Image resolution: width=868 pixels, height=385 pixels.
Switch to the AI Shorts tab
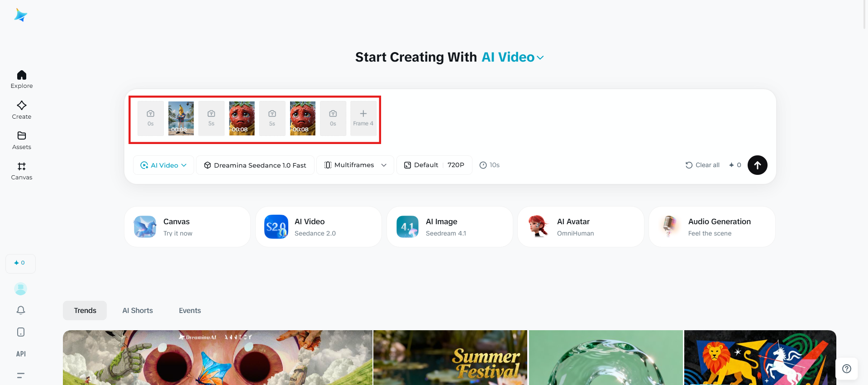(138, 311)
